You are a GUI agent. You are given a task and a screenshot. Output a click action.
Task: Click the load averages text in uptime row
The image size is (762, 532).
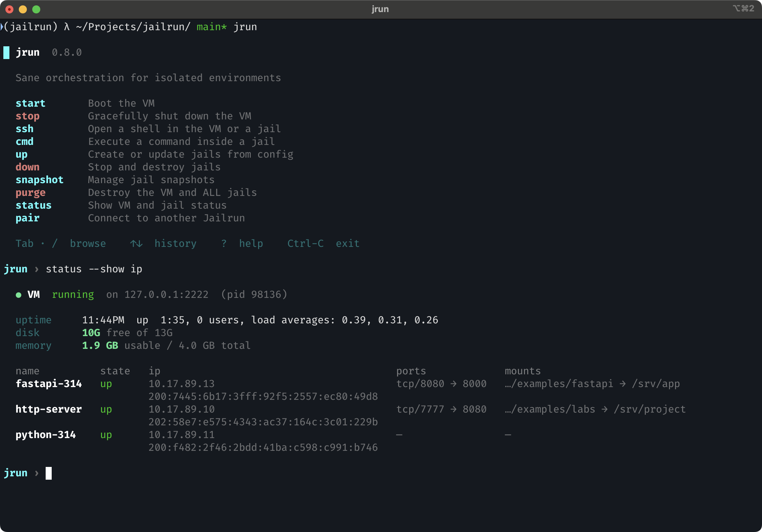click(x=345, y=320)
